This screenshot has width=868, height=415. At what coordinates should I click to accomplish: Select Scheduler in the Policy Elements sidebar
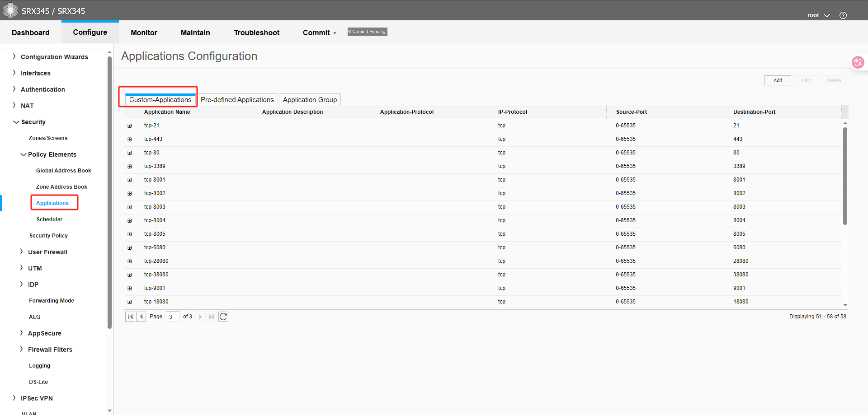(x=49, y=219)
